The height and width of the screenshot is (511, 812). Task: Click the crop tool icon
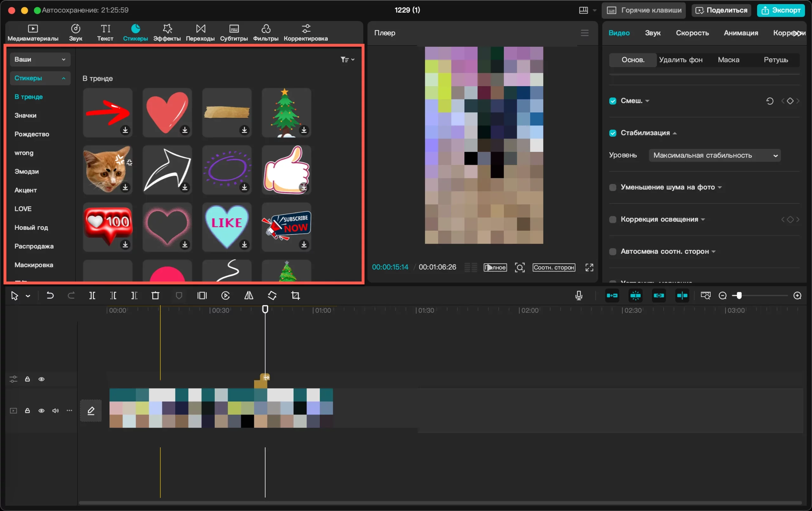tap(295, 296)
